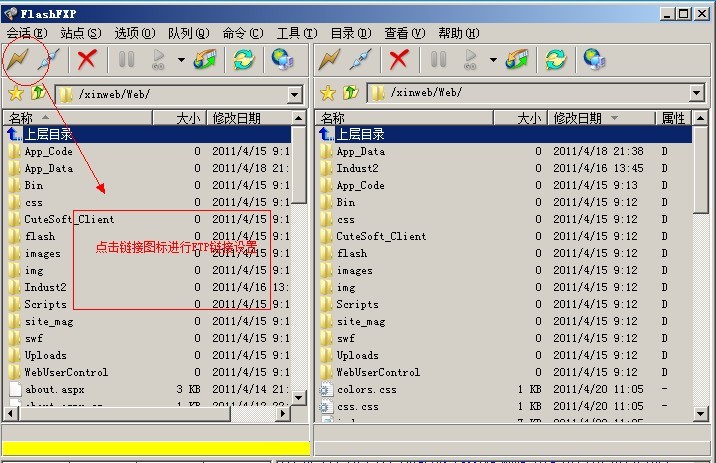Select flash folder in right pane

504,253
